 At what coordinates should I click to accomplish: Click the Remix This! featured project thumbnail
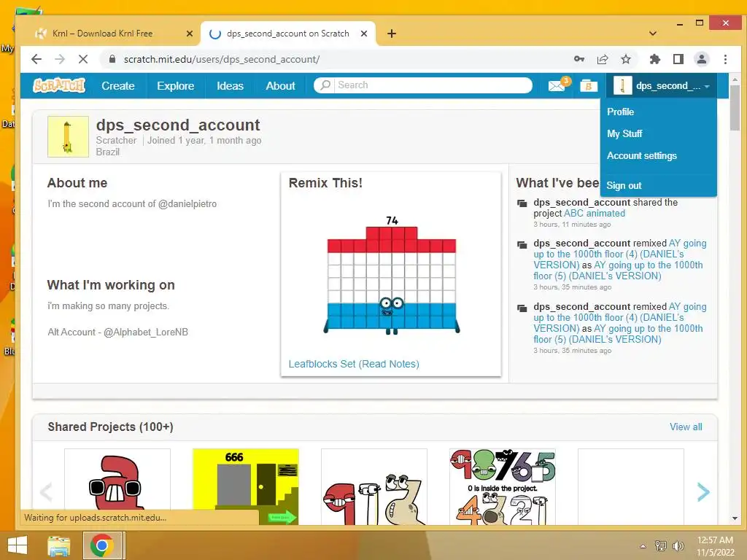pyautogui.click(x=391, y=275)
